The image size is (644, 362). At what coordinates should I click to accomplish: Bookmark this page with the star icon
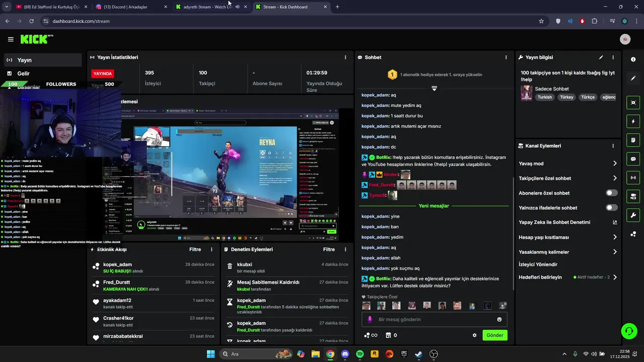click(x=541, y=21)
